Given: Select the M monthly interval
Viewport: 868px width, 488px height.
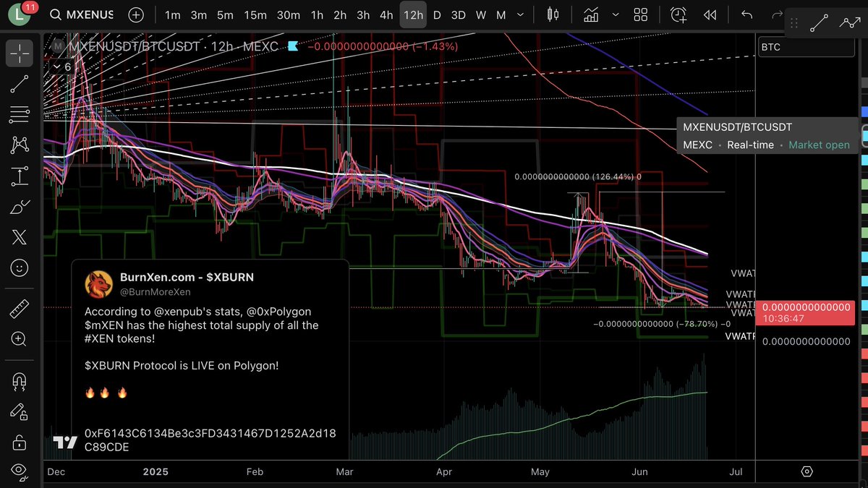Looking at the screenshot, I should pyautogui.click(x=501, y=14).
